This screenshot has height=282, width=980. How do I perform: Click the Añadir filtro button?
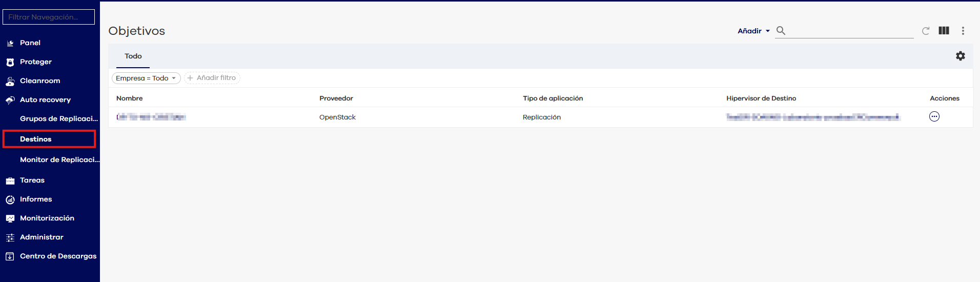[x=212, y=78]
